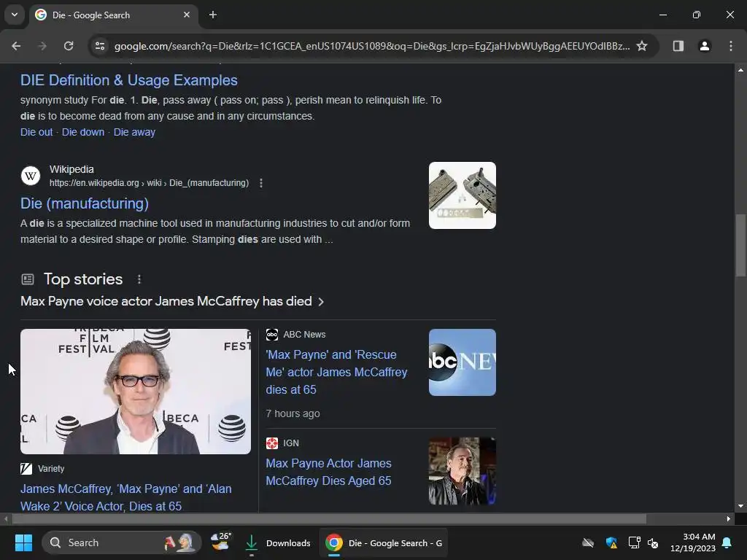Image resolution: width=747 pixels, height=560 pixels.
Task: Follow the Die away sitelink
Action: click(x=134, y=132)
